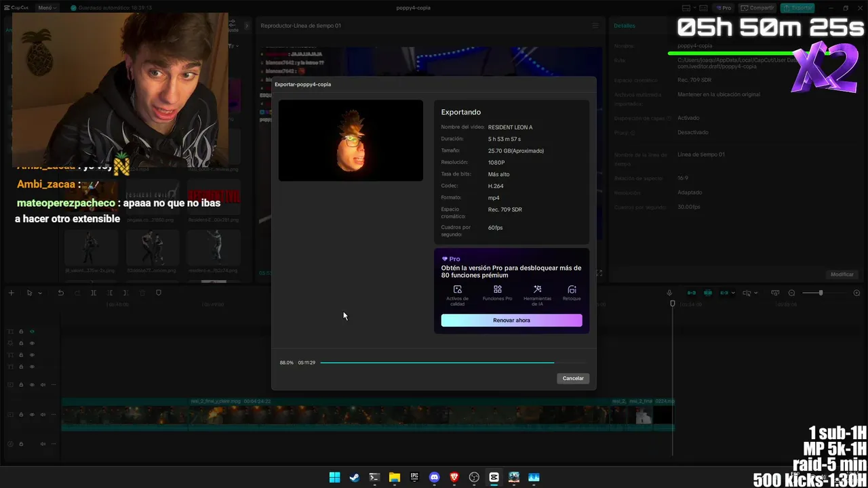This screenshot has width=868, height=488.
Task: Toggle eye visibility on the resi_2_final clip track
Action: click(32, 414)
